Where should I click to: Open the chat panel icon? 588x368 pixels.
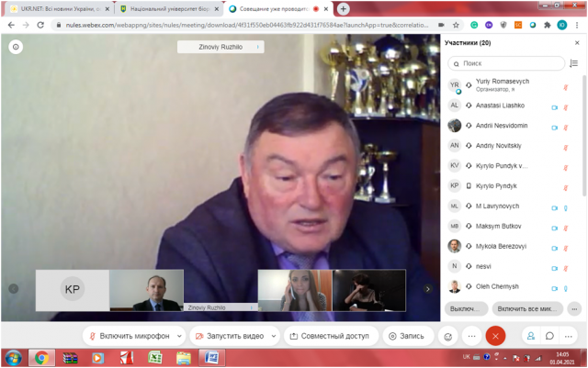[x=549, y=336]
